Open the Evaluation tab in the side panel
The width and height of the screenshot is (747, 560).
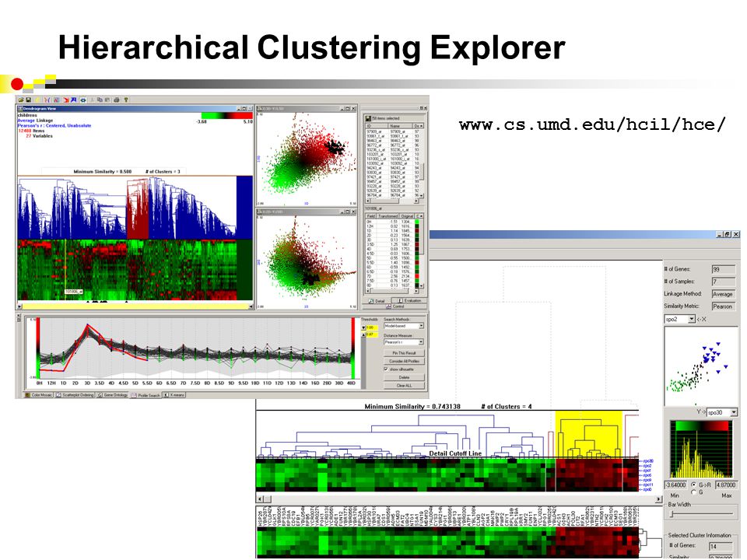(x=409, y=301)
